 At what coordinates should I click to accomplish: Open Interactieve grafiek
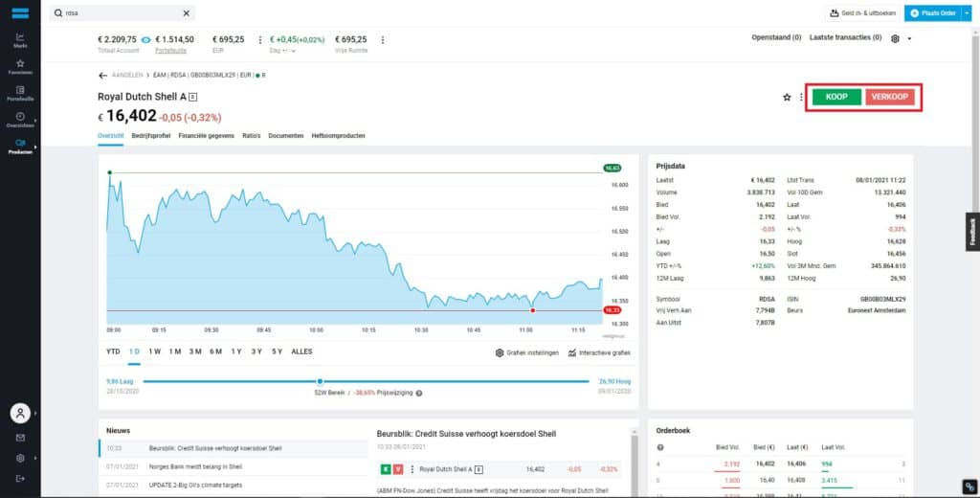point(599,352)
